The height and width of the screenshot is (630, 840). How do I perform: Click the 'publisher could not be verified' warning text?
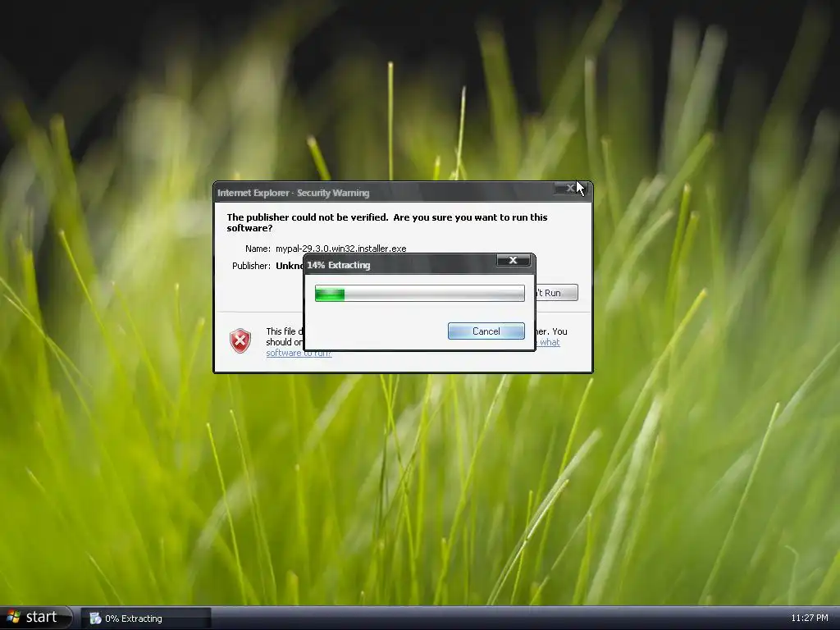point(387,222)
